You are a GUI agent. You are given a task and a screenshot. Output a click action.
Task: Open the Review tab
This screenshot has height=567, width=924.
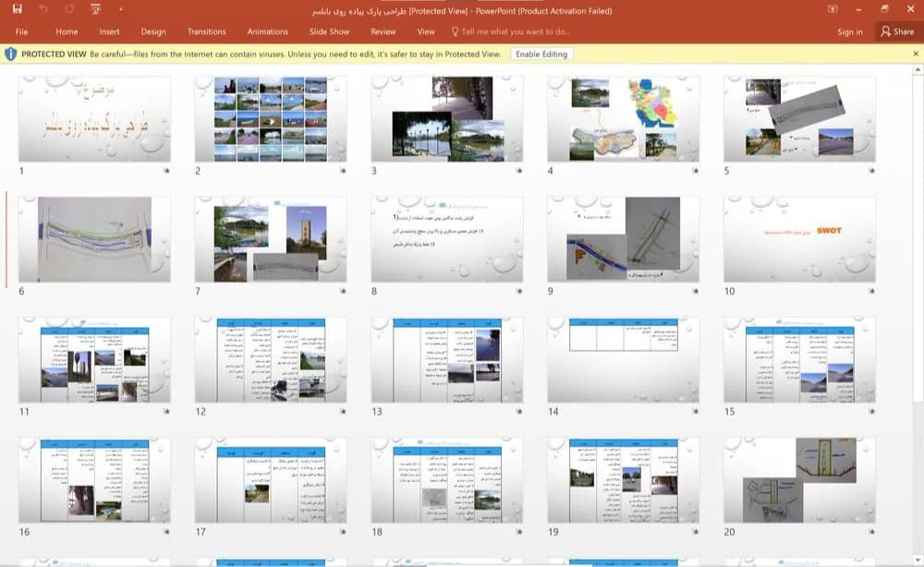[383, 31]
